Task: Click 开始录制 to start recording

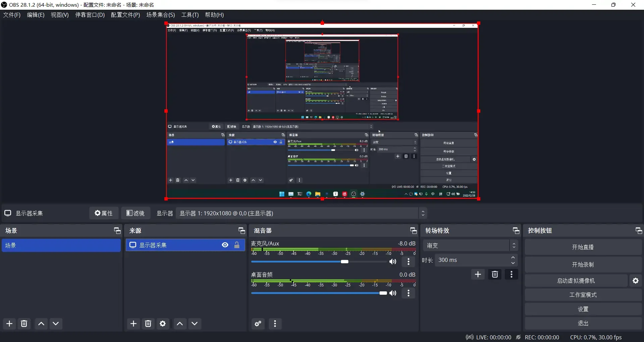Action: (x=583, y=265)
